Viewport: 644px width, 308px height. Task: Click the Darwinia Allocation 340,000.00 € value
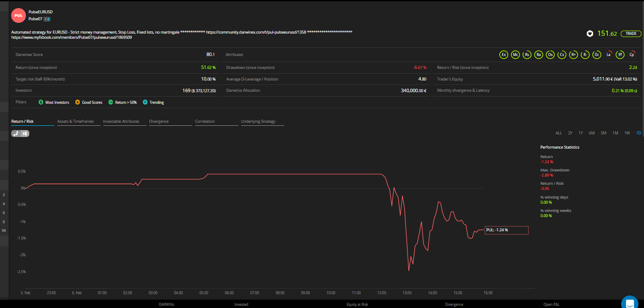(x=414, y=90)
